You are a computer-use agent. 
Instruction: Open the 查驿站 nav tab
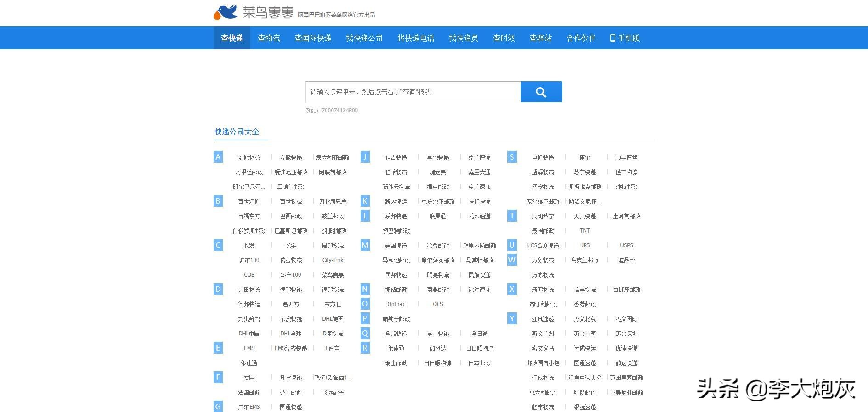click(x=541, y=38)
